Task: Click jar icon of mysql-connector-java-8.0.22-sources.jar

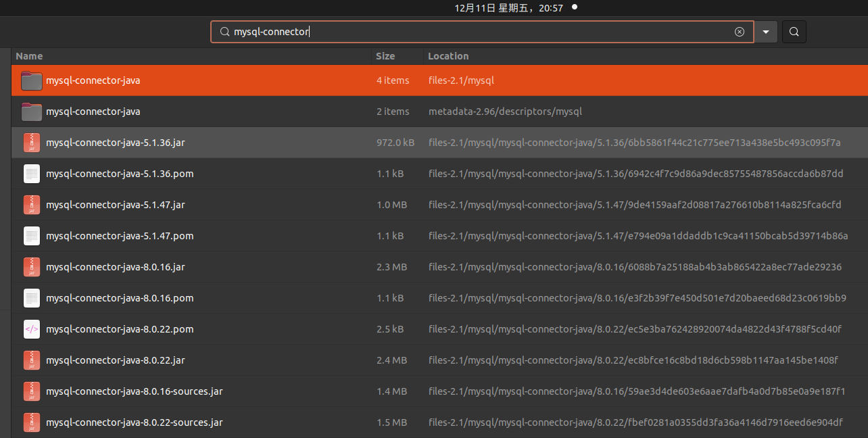Action: point(32,422)
